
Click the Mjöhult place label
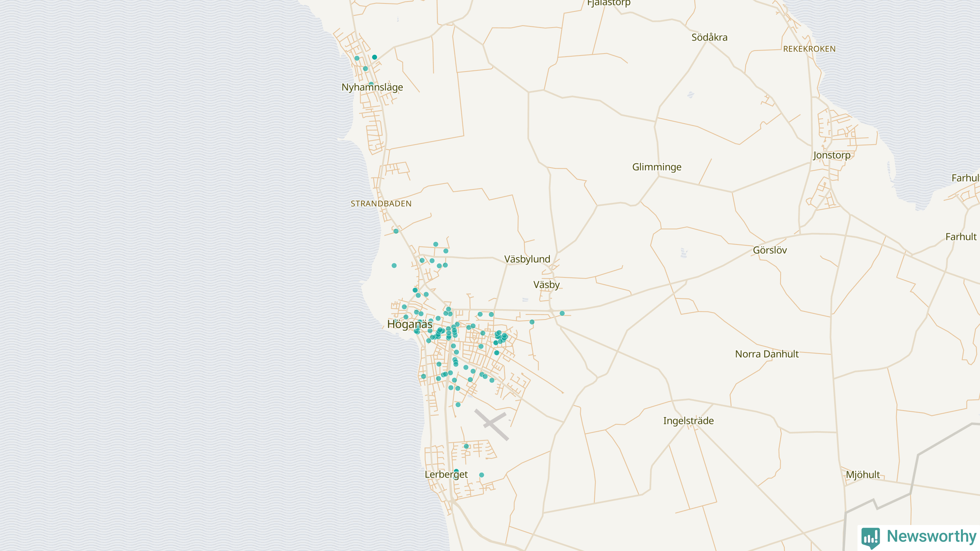863,475
